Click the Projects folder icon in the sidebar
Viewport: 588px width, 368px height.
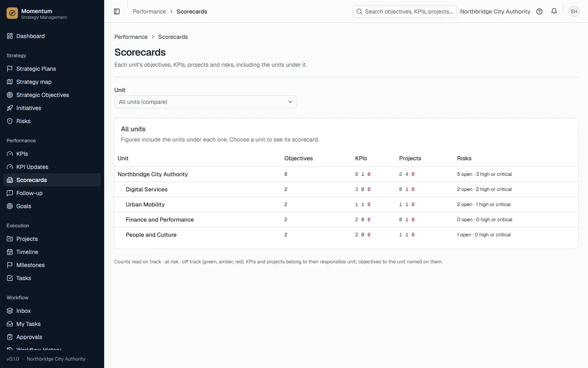[10, 239]
